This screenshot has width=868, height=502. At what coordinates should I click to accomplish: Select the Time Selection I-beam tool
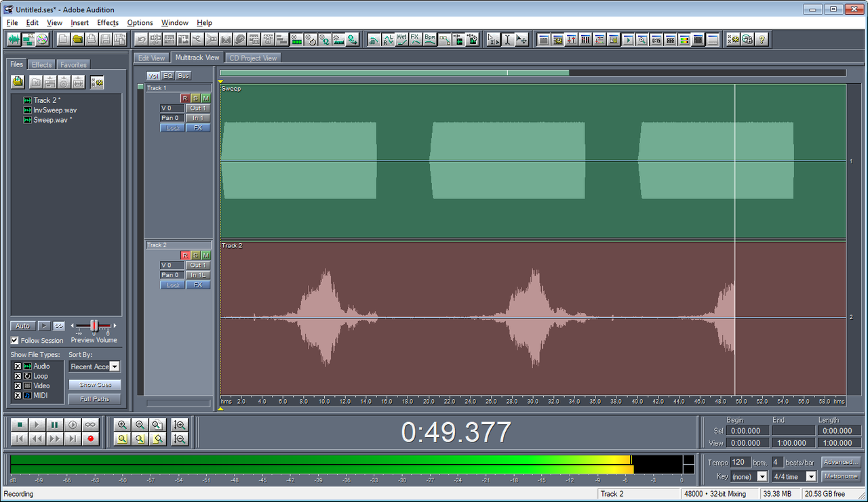tap(507, 39)
